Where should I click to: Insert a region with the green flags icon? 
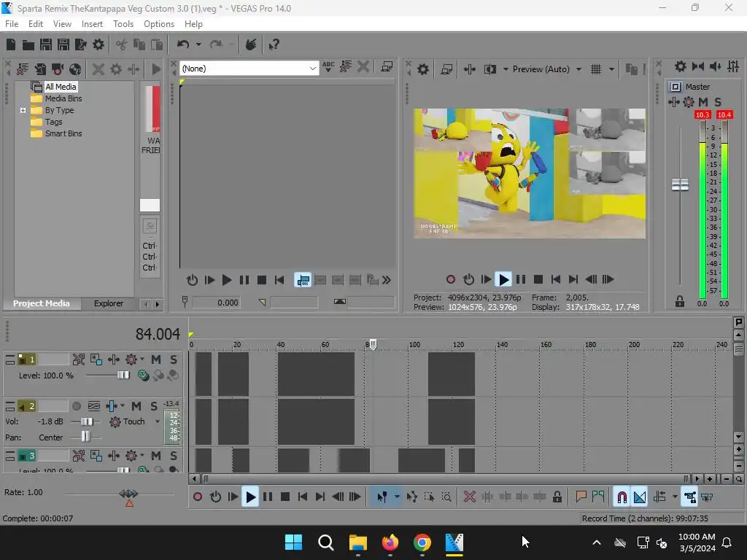[x=598, y=497]
